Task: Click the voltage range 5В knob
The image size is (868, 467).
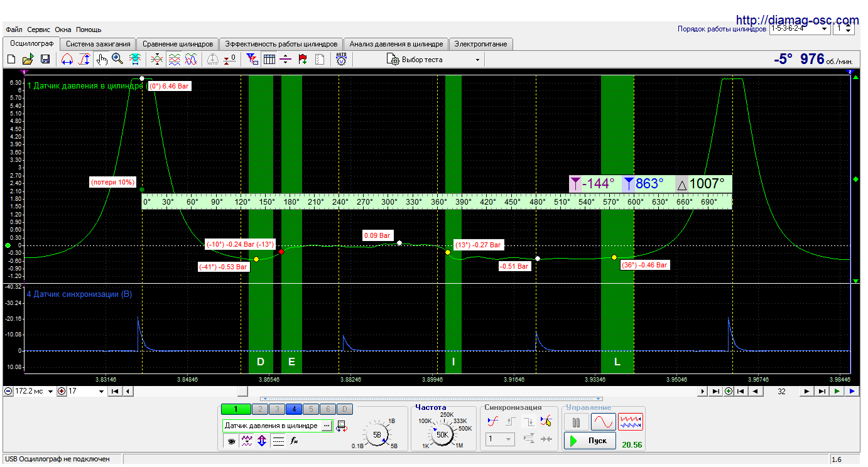Action: tap(377, 434)
